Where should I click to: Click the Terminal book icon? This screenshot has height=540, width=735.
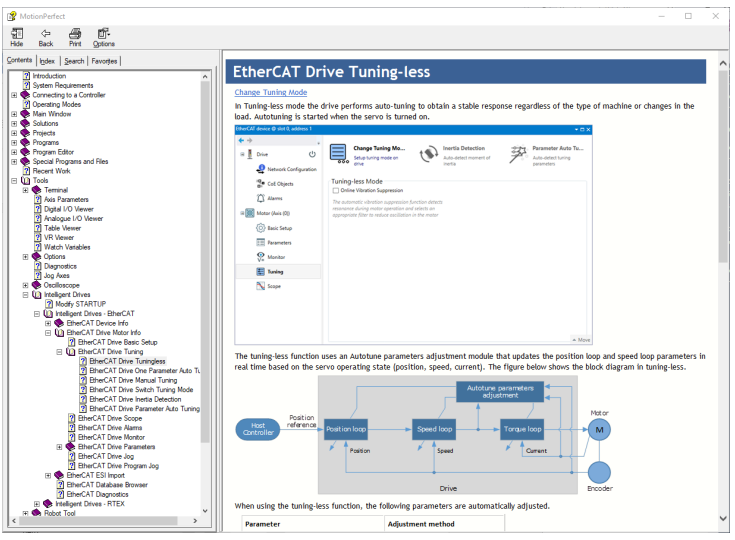click(37, 190)
